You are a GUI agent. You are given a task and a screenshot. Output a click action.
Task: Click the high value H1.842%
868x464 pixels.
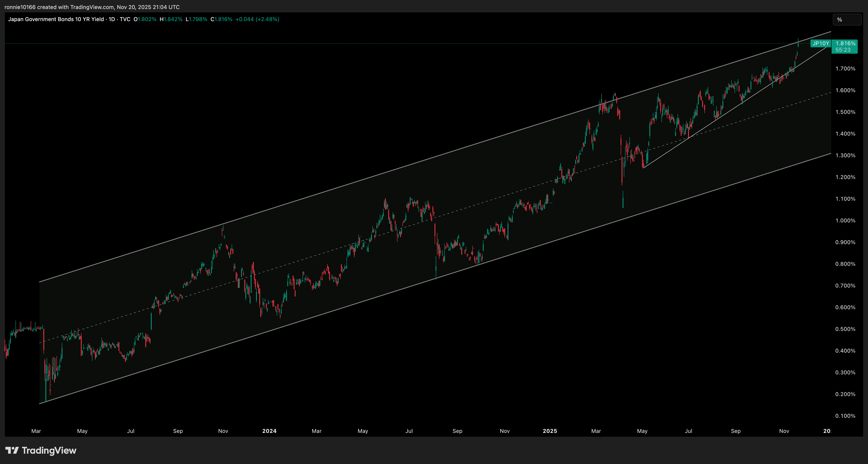[171, 19]
